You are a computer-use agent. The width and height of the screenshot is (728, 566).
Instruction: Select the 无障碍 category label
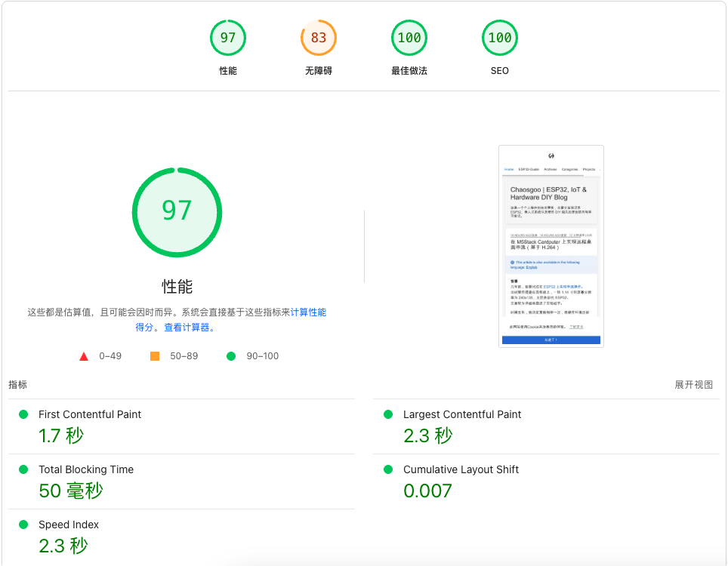(x=319, y=71)
